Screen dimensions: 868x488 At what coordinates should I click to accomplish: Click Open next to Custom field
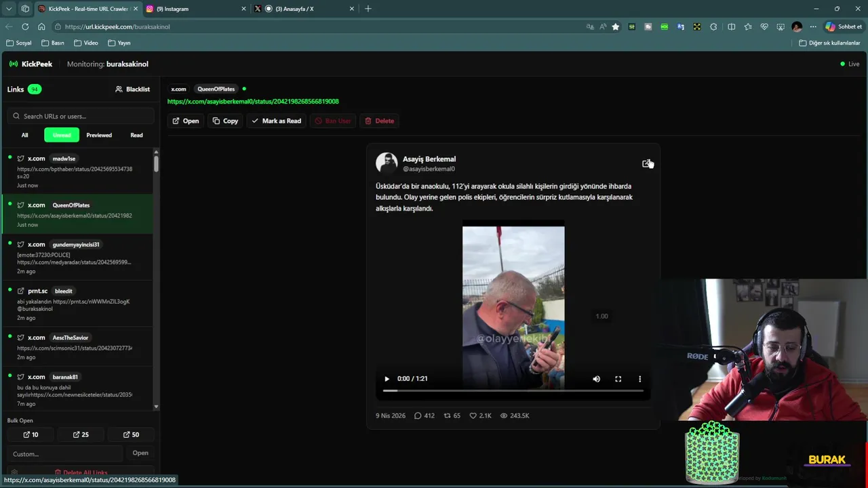coord(140,453)
